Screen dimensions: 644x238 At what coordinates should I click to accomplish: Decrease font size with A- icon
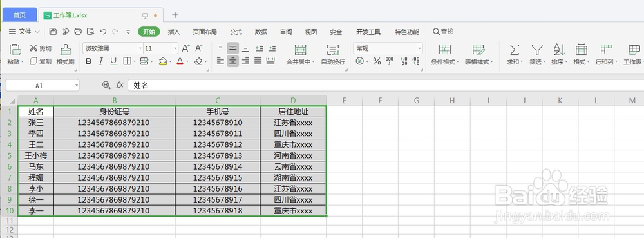coord(199,48)
